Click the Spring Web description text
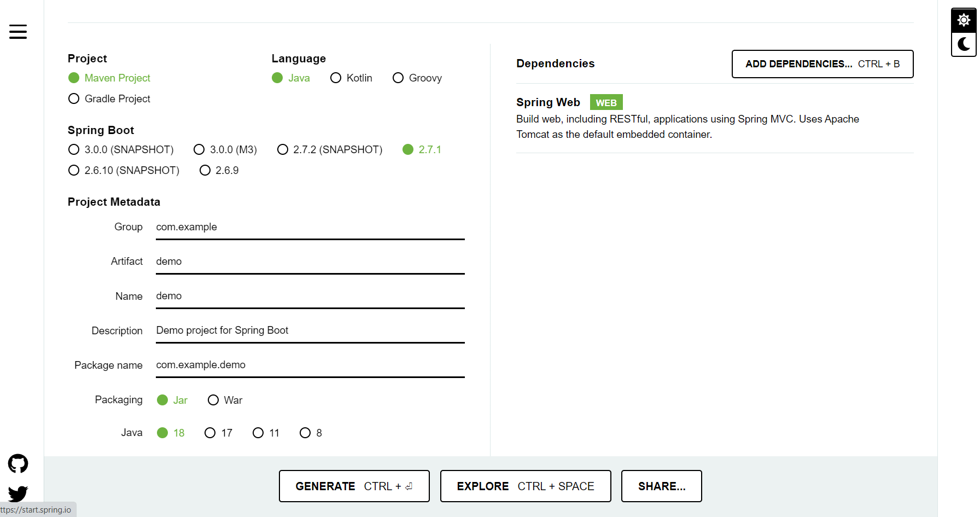Image resolution: width=980 pixels, height=517 pixels. [x=687, y=126]
